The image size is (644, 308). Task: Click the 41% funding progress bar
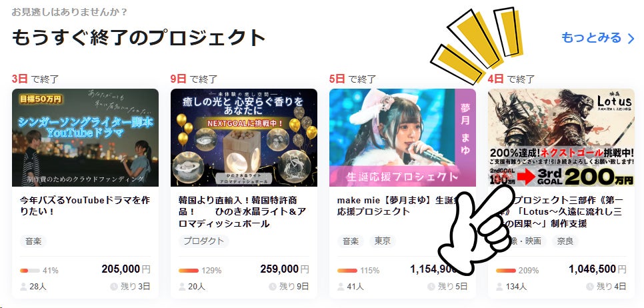(30, 271)
